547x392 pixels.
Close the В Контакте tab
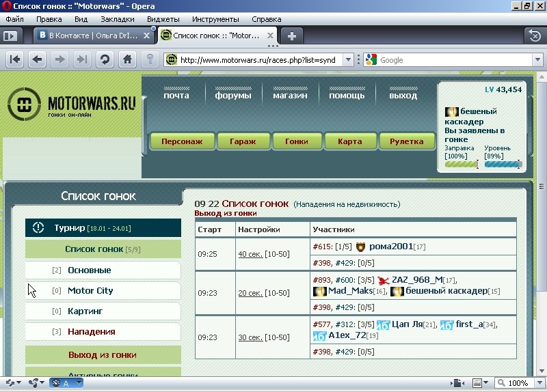point(146,36)
